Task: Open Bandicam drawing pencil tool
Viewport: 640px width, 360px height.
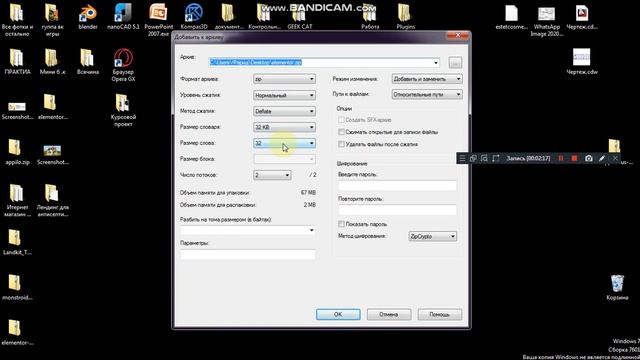Action: click(602, 158)
